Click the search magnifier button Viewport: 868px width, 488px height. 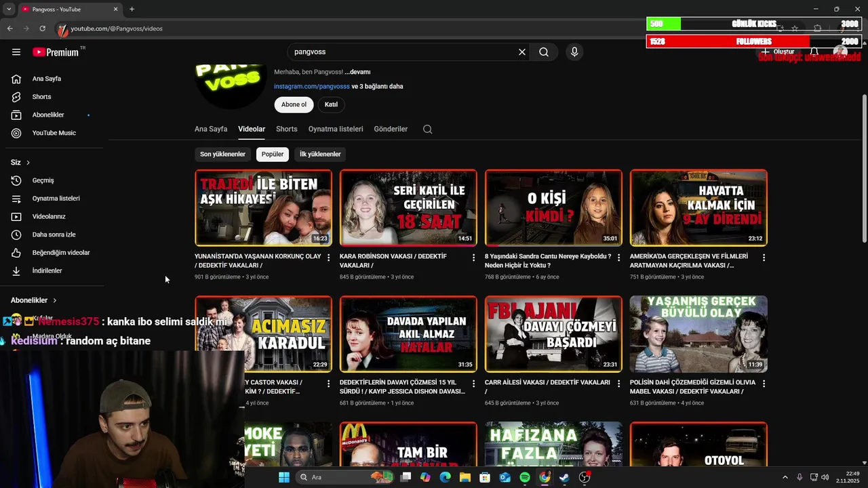coord(544,52)
